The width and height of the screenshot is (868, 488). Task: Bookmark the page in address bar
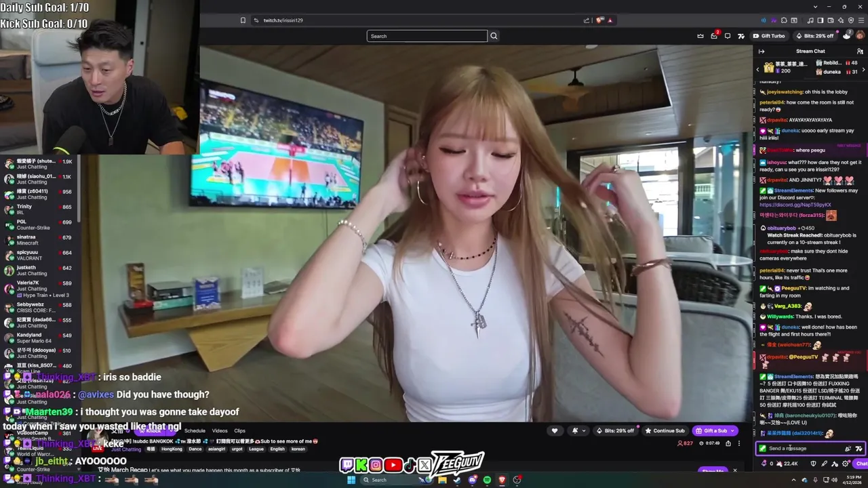tap(243, 20)
